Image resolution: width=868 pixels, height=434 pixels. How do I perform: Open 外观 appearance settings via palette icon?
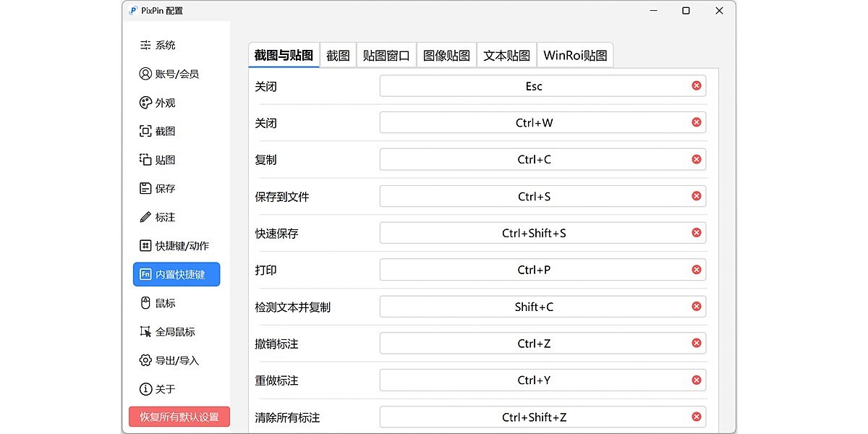[145, 102]
